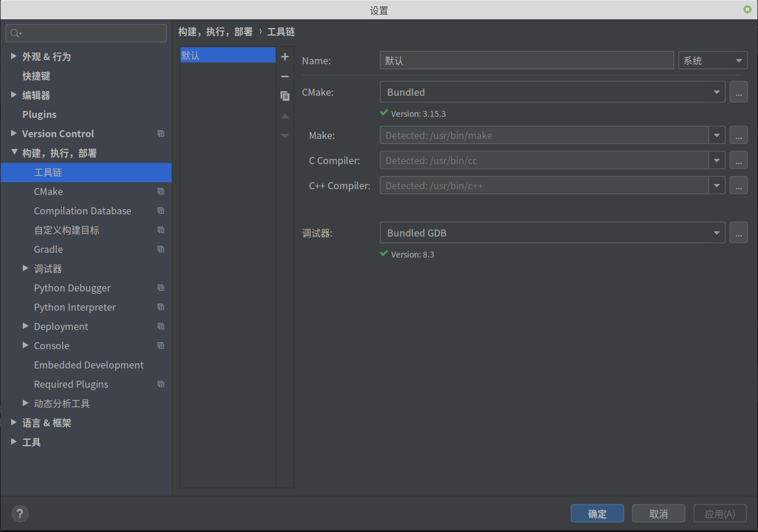
Task: Click the C++ Compiler path input field
Action: point(544,186)
